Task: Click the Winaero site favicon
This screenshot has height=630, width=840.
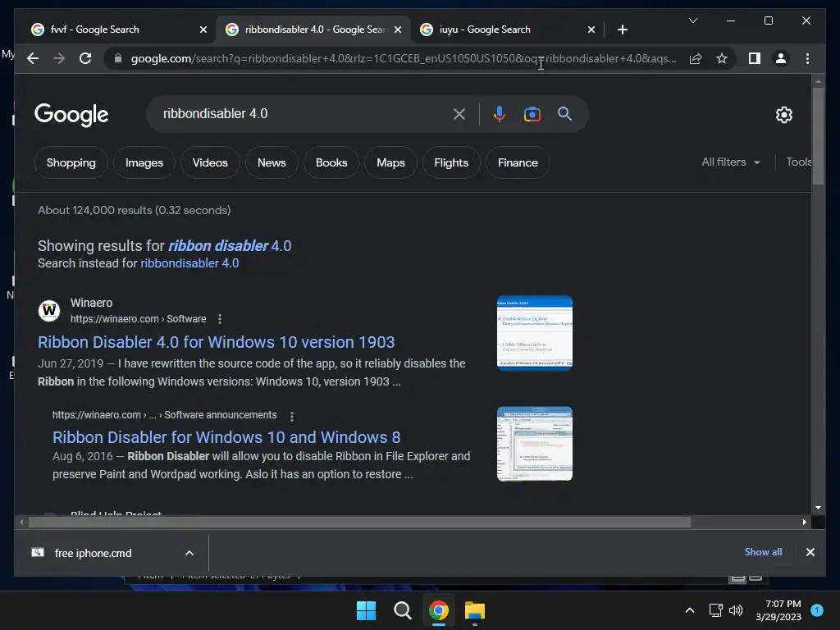Action: coord(48,310)
